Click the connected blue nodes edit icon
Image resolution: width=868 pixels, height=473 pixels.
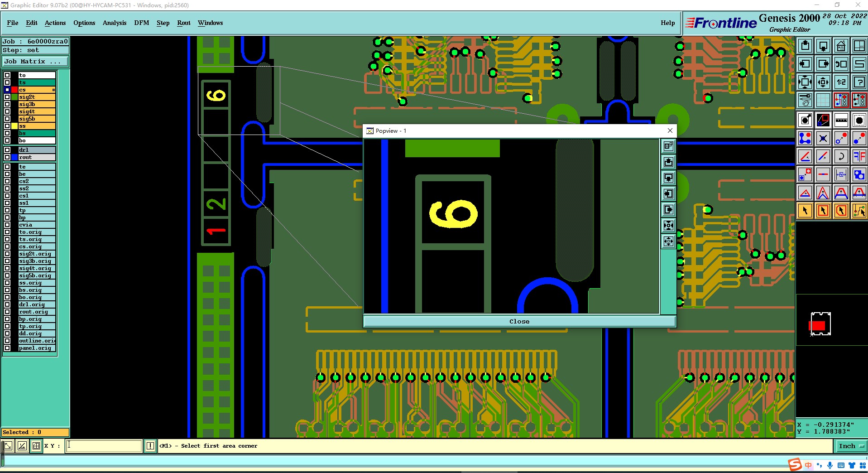click(x=805, y=138)
